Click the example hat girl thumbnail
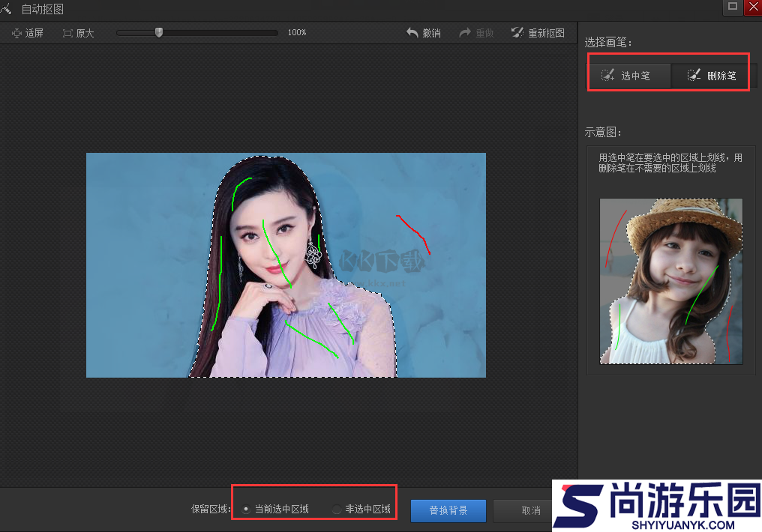The height and width of the screenshot is (532, 762). [x=671, y=281]
